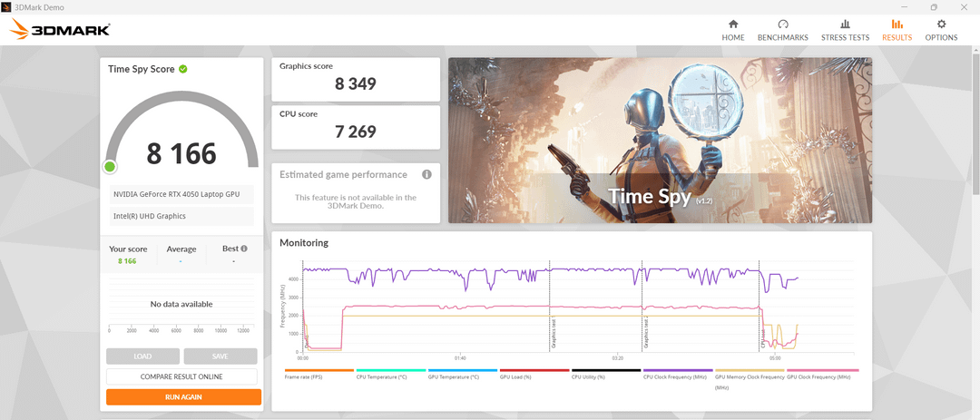Viewport: 980px width, 420px height.
Task: Select the Results chart icon
Action: click(897, 24)
